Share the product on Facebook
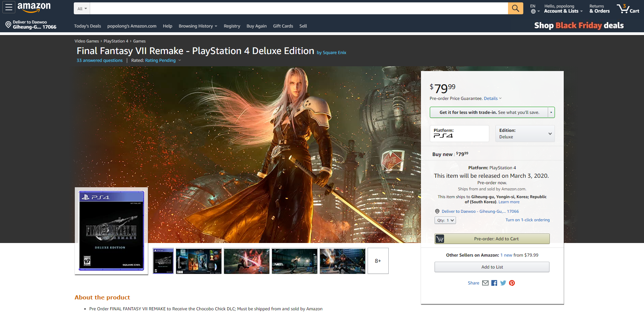The image size is (644, 312). (494, 283)
